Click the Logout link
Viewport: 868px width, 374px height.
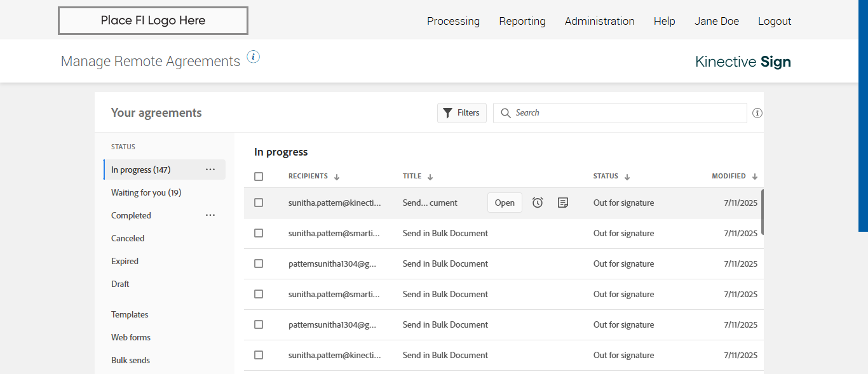coord(774,21)
